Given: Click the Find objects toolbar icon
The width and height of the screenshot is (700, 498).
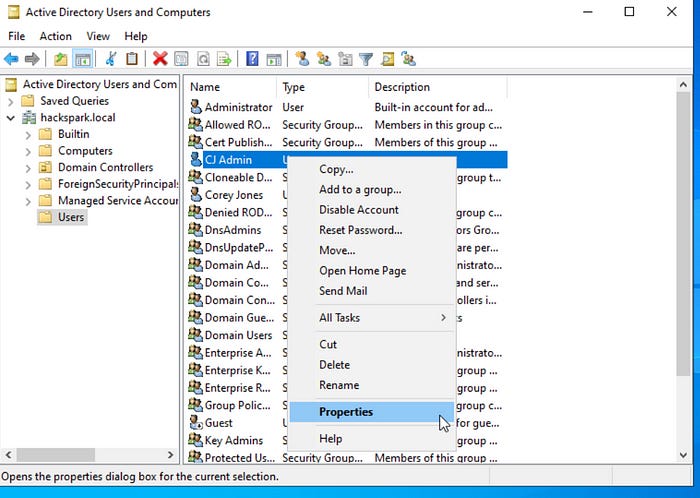Looking at the screenshot, I should pos(388,59).
